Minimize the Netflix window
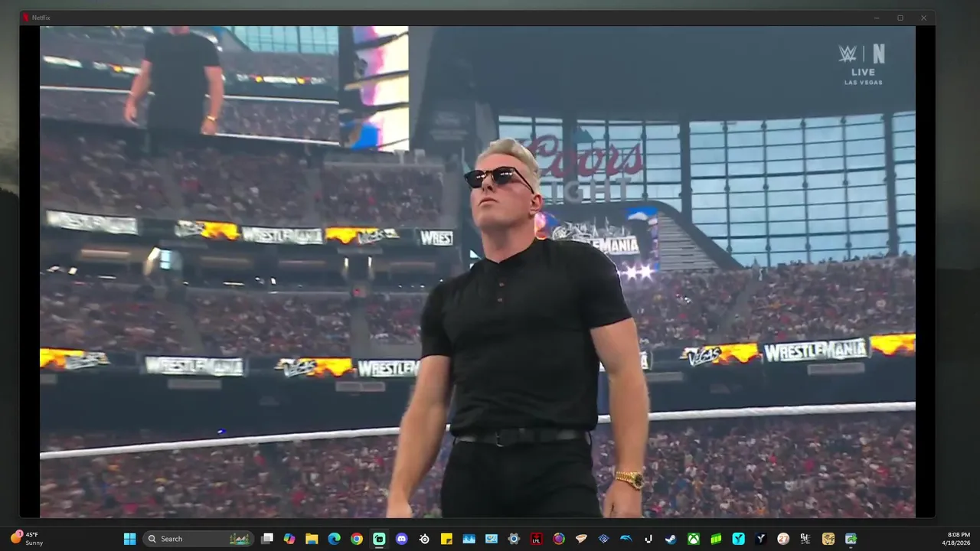This screenshot has height=551, width=980. pyautogui.click(x=877, y=18)
